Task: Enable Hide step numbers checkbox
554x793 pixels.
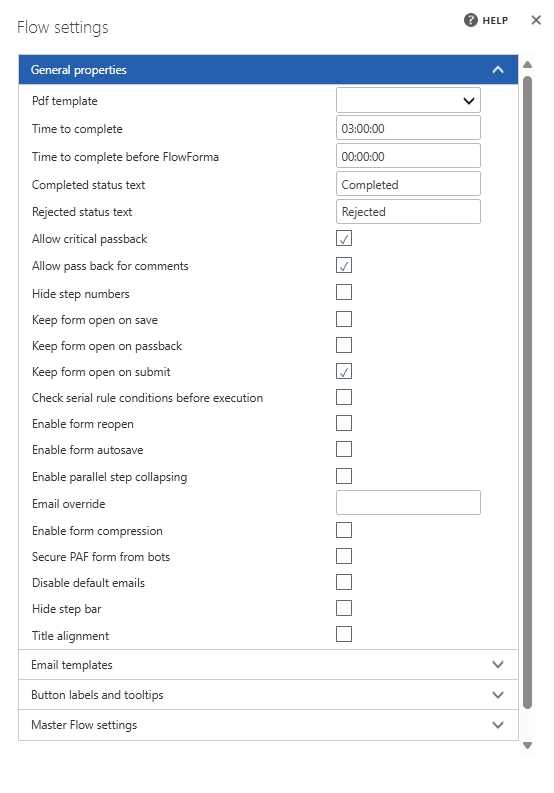Action: point(344,292)
